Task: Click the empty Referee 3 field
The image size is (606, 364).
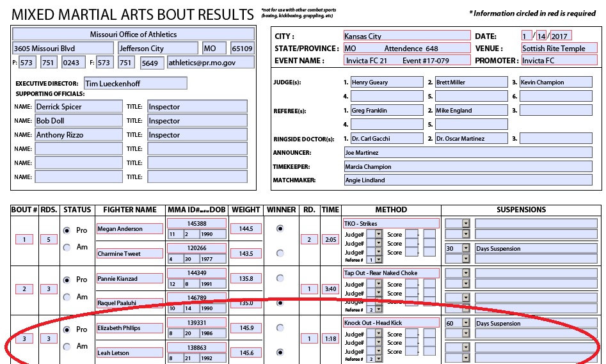Action: 555,110
